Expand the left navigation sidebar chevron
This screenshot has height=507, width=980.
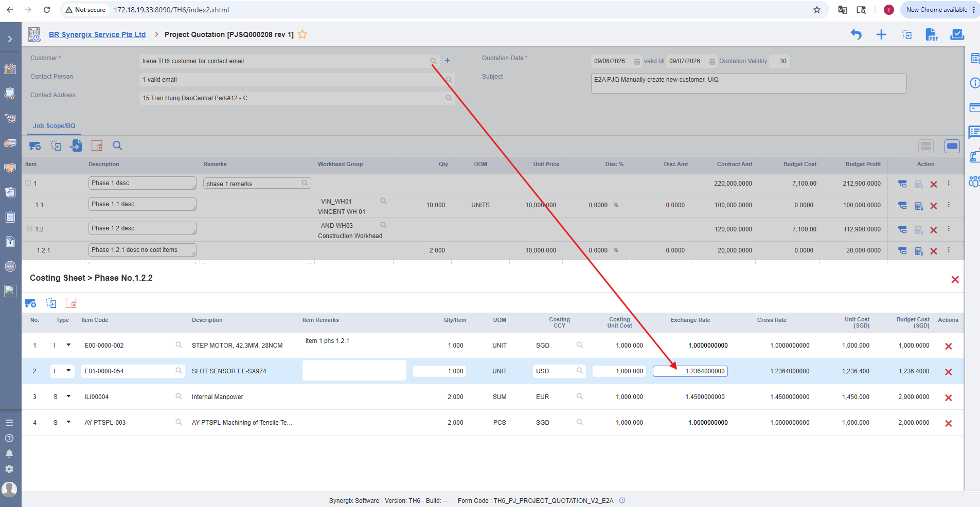point(10,39)
